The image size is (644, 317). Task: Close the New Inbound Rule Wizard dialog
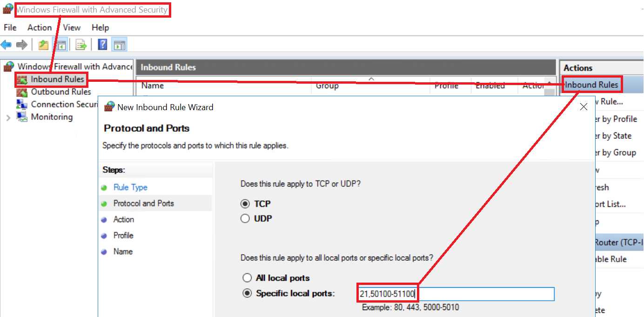[x=584, y=107]
